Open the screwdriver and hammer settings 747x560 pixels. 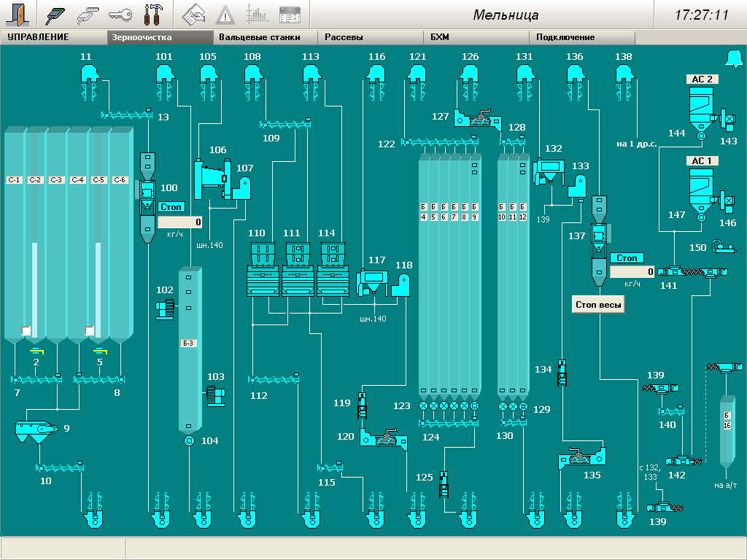pos(153,15)
